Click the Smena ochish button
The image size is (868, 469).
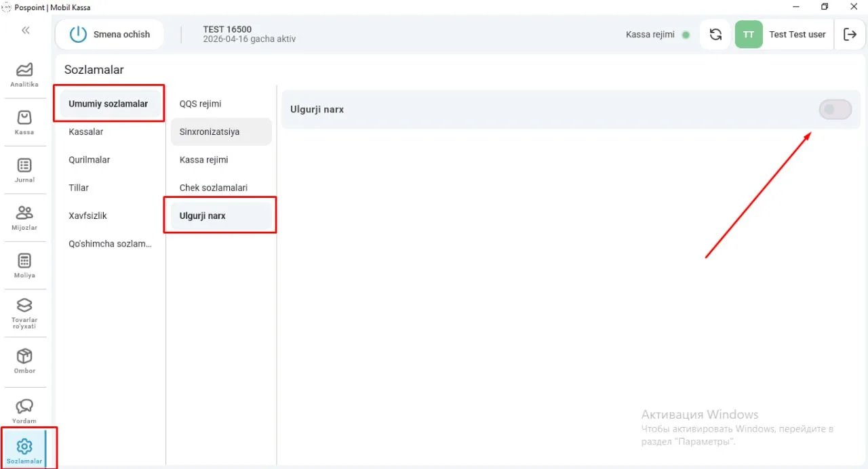pyautogui.click(x=109, y=34)
